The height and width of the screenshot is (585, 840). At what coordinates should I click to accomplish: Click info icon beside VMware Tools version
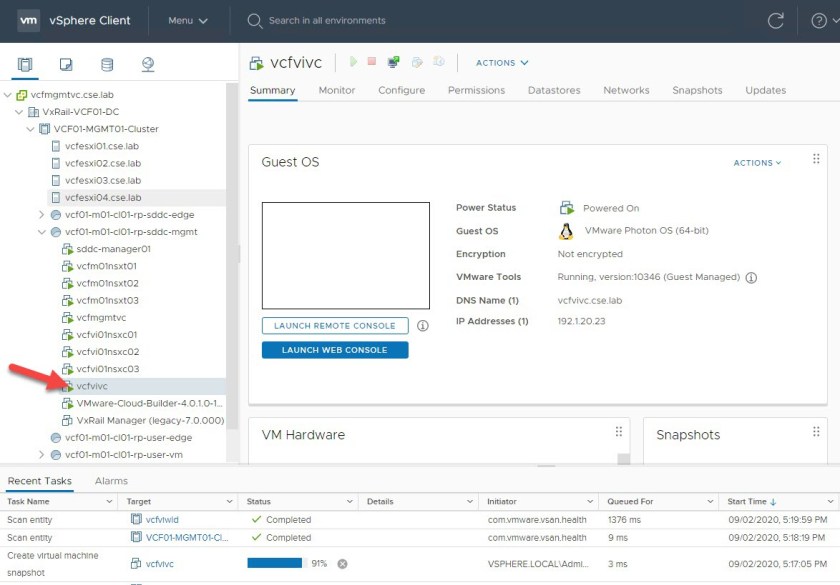[751, 278]
